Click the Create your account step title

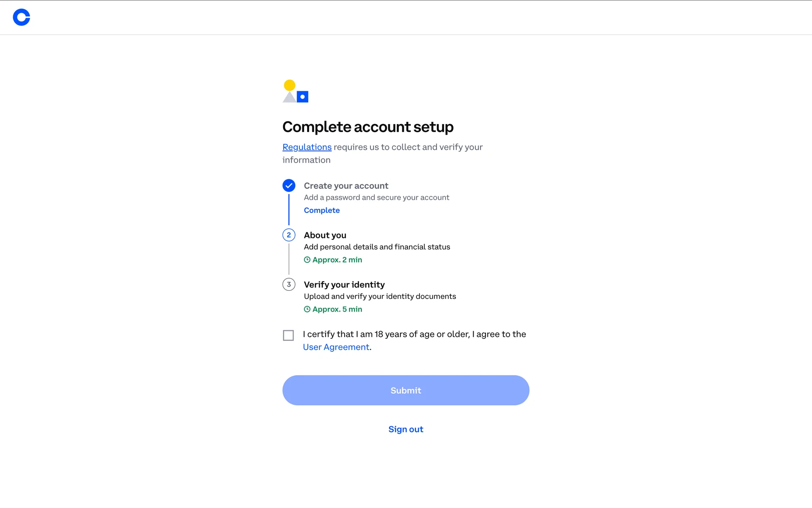click(x=346, y=186)
